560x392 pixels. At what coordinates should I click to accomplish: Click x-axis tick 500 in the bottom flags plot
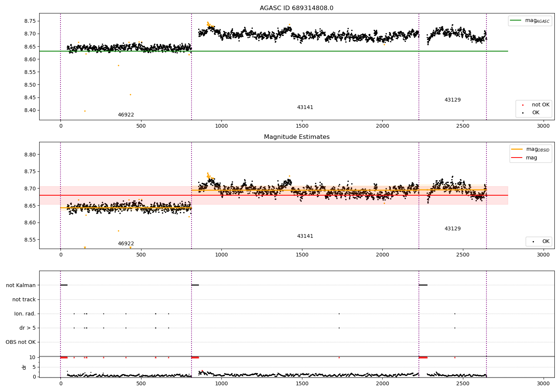pos(141,383)
